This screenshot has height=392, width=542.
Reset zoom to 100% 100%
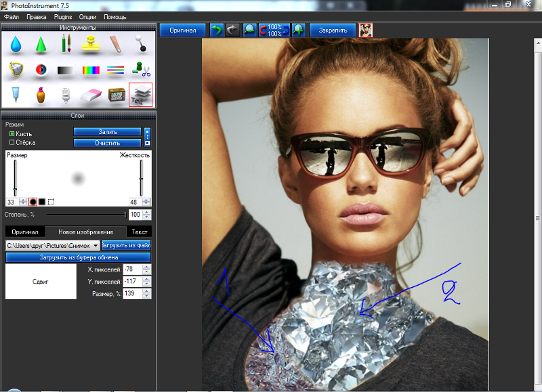tap(274, 30)
